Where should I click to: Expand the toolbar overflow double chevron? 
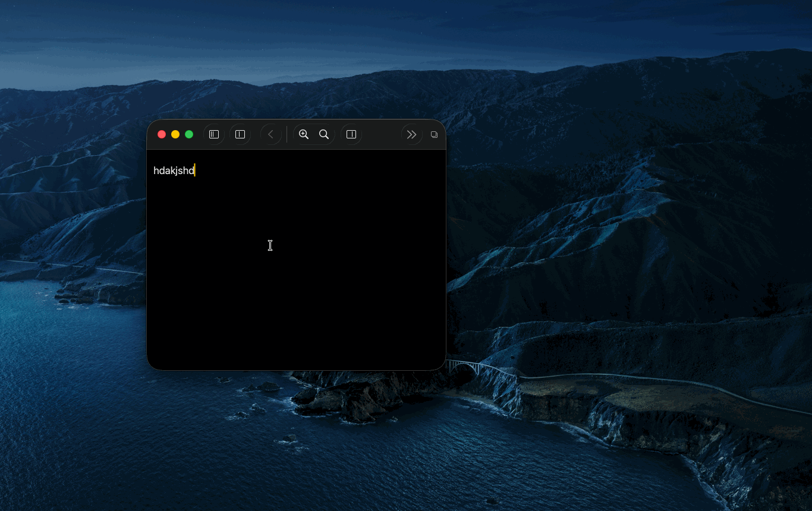(411, 134)
